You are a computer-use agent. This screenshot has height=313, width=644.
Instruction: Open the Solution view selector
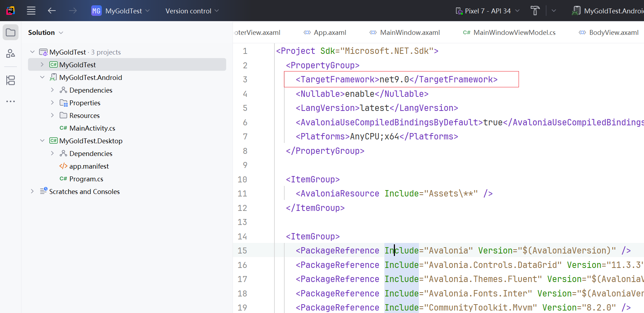[45, 32]
